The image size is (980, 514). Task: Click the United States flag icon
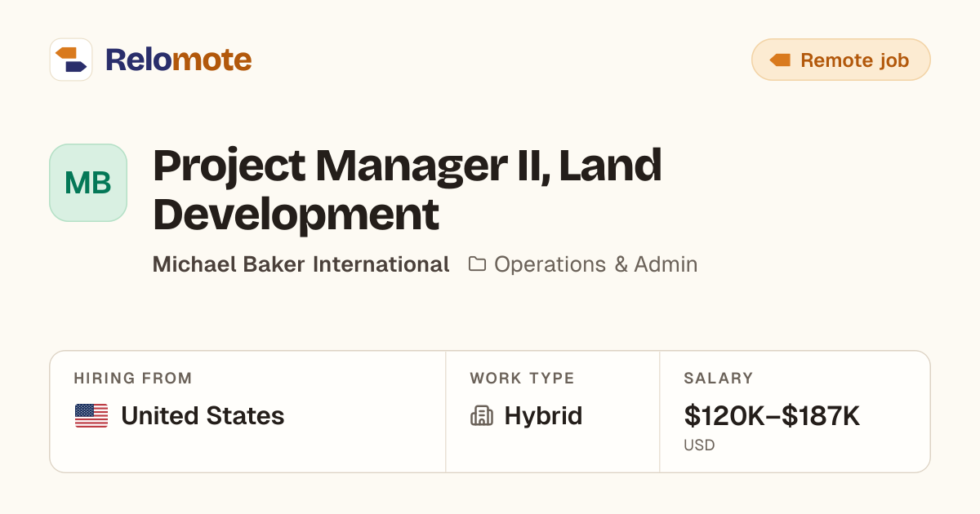coord(91,416)
